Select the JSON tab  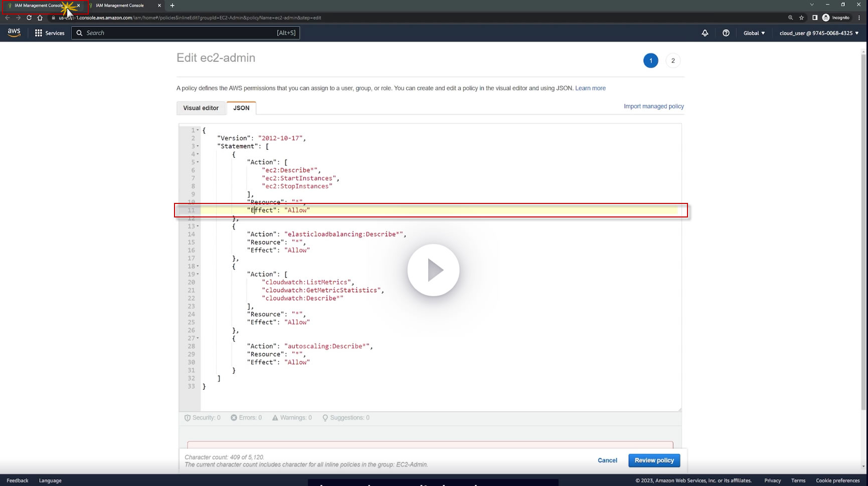[x=241, y=108]
